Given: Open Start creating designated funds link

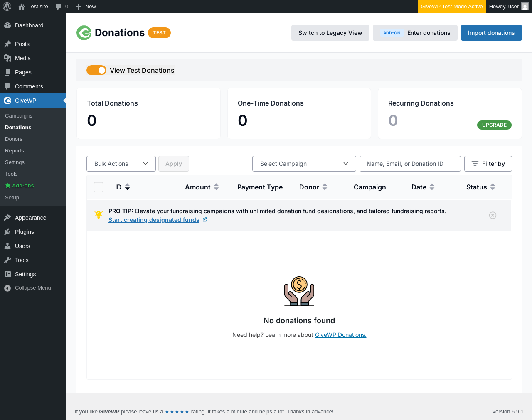Looking at the screenshot, I should (x=154, y=220).
